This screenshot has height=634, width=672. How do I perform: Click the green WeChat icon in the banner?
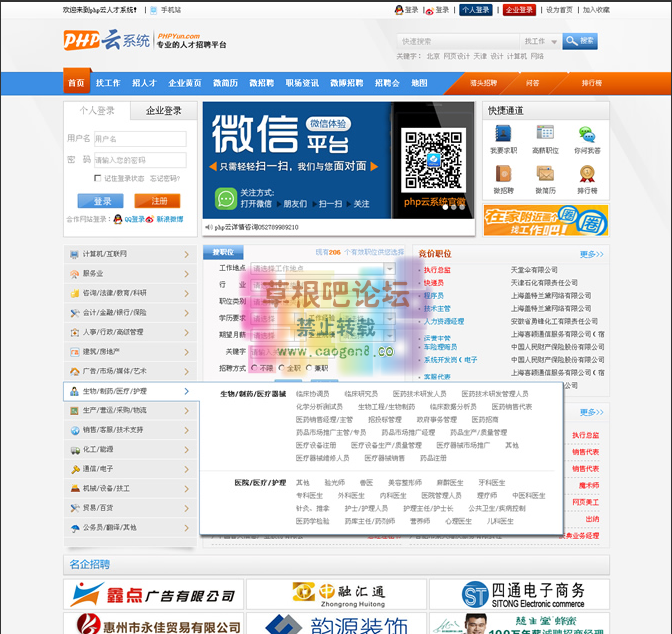(224, 197)
